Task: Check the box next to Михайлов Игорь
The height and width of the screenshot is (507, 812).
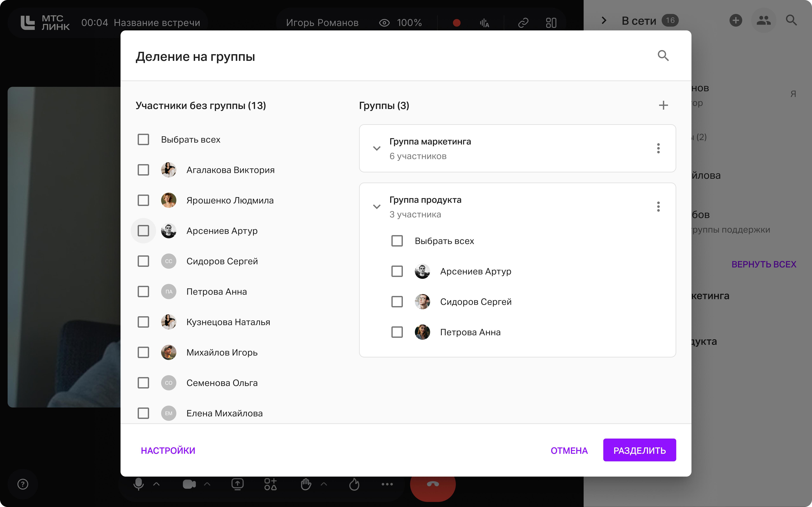Action: point(143,352)
